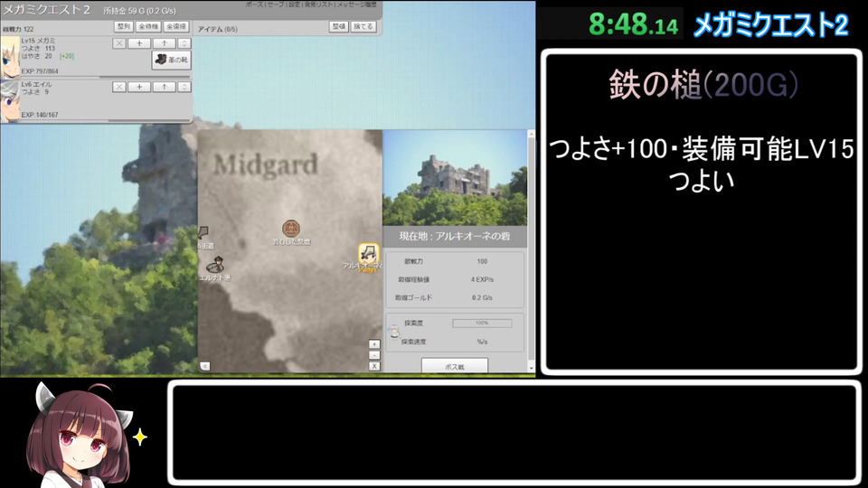Click the 革の靴 leather boots equipment slot

pos(172,60)
